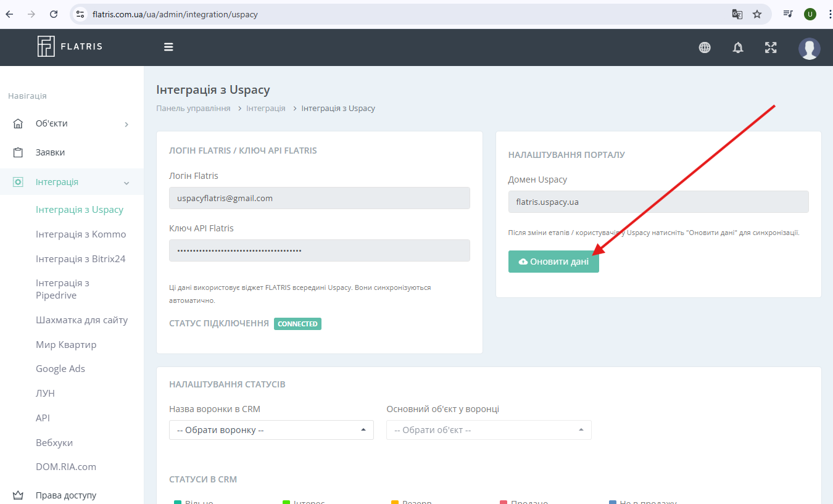Select Інтеграція з Uspacy in sidebar
833x504 pixels.
tap(80, 210)
